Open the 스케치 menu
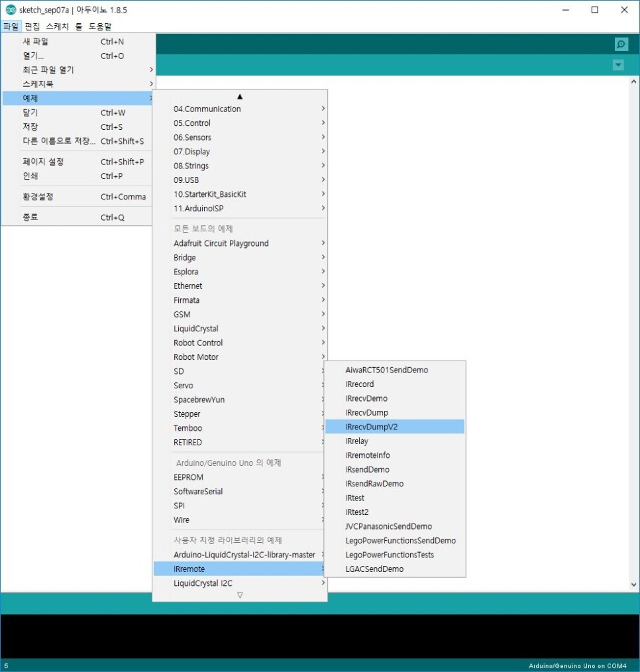The image size is (640, 672). point(58,27)
